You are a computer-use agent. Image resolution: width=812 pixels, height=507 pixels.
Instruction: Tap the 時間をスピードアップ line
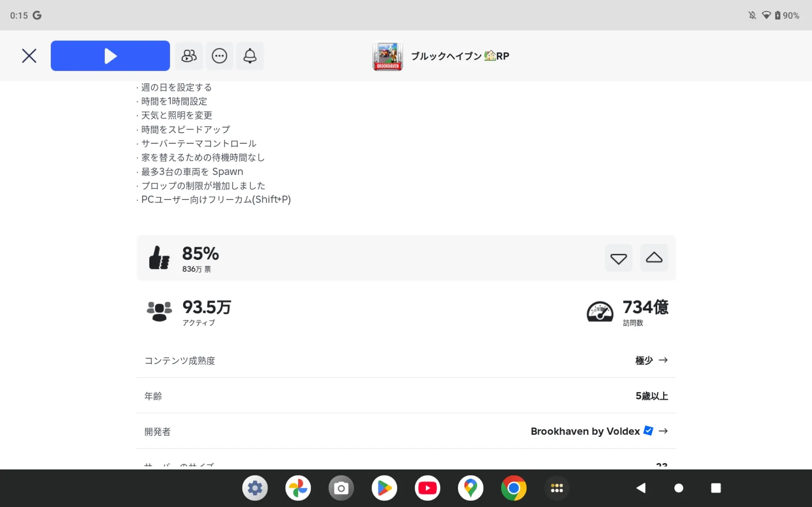pos(183,129)
